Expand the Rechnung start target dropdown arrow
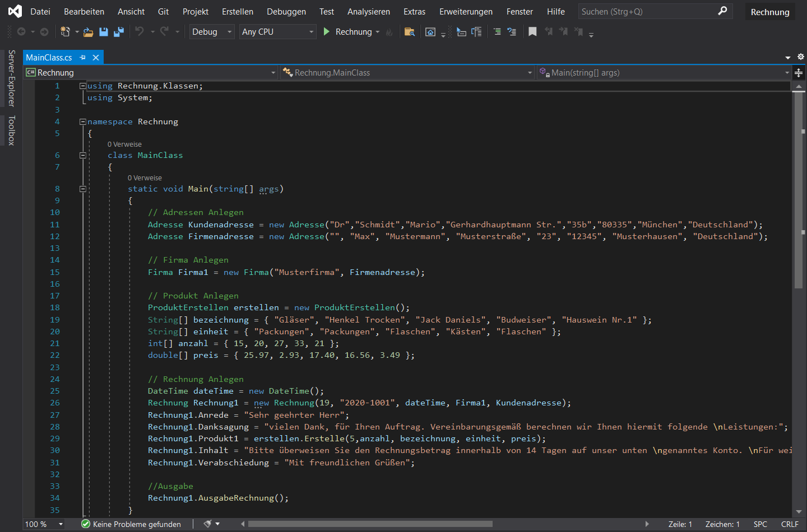 click(378, 32)
